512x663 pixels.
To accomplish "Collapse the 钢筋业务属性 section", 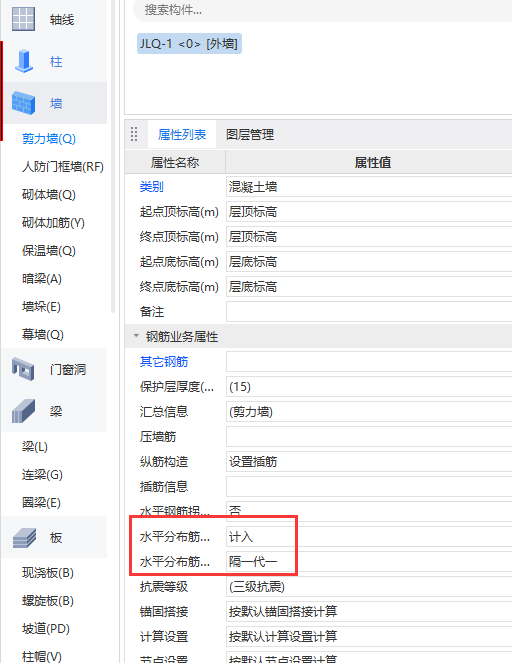I will pyautogui.click(x=136, y=336).
